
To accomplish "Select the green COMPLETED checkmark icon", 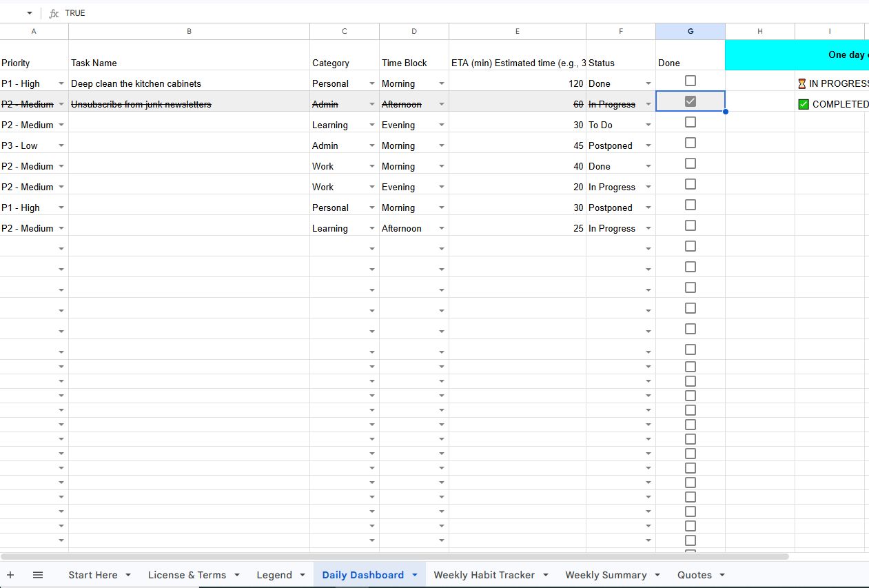I will point(804,104).
